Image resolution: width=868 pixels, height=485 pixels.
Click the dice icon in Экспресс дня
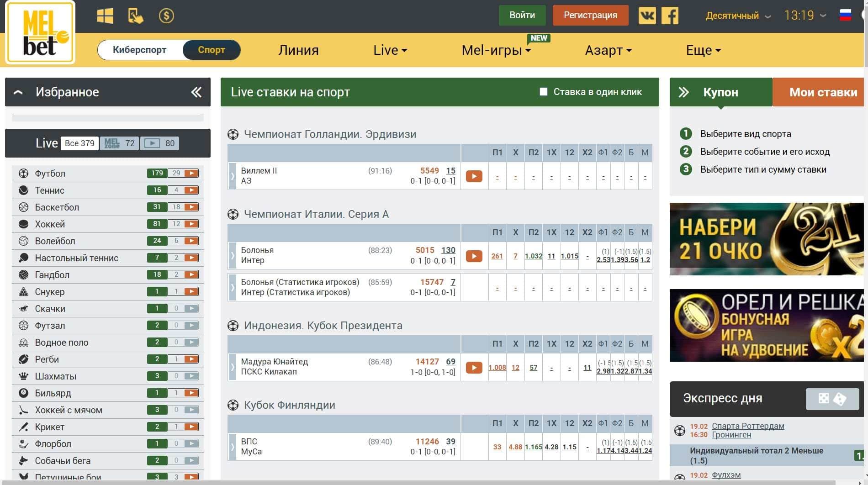(832, 399)
